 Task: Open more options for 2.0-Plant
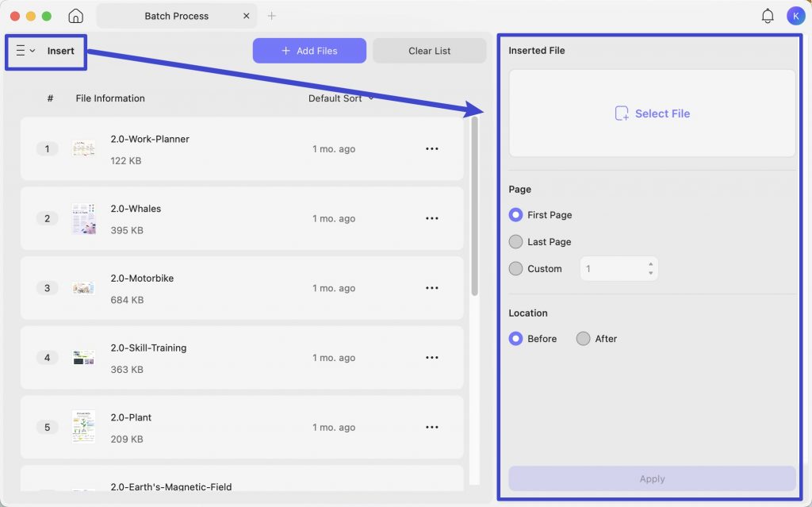click(432, 427)
